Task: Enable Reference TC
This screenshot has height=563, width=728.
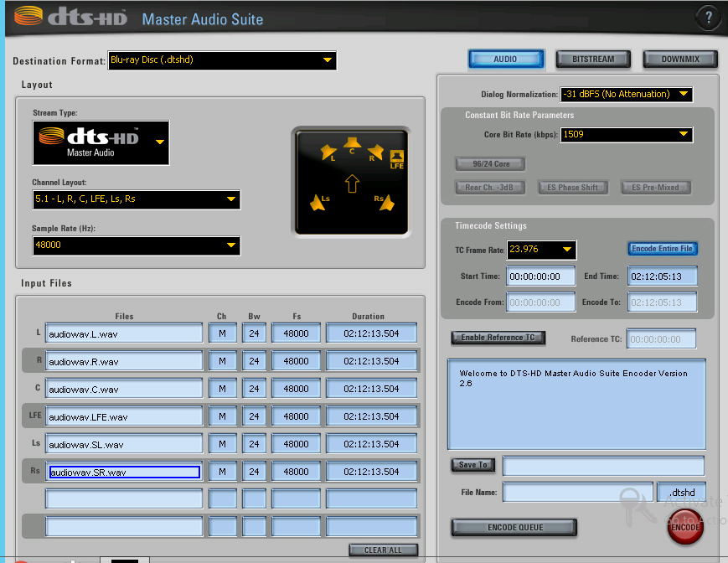Action: coord(498,338)
